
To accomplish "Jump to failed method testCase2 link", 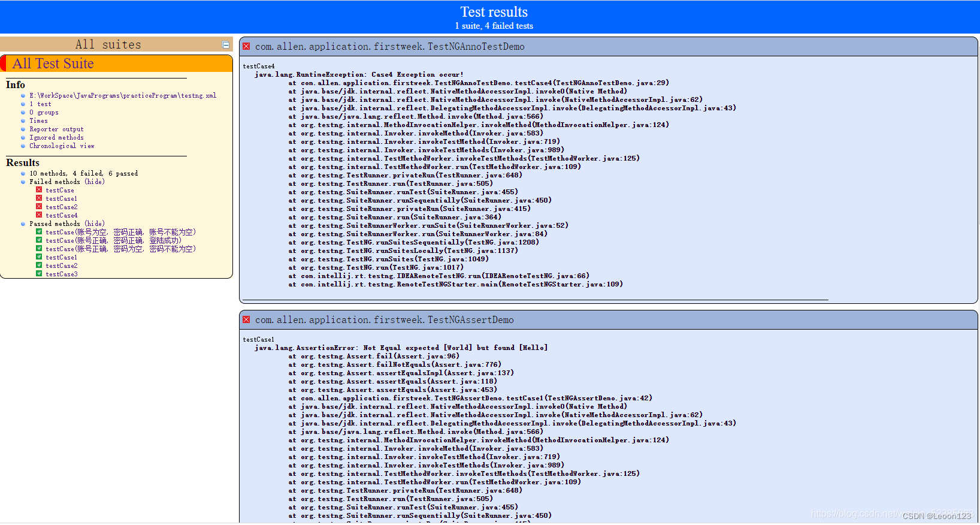I will 61,207.
